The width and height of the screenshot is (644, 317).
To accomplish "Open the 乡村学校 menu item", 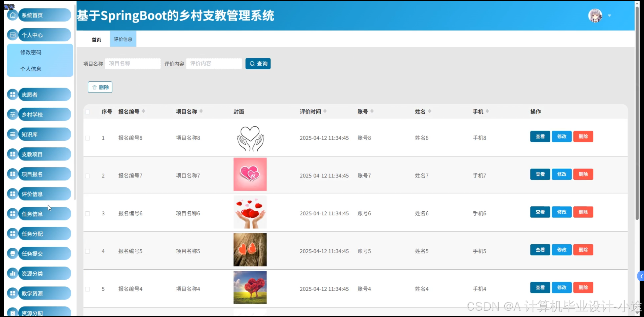I will pos(44,114).
